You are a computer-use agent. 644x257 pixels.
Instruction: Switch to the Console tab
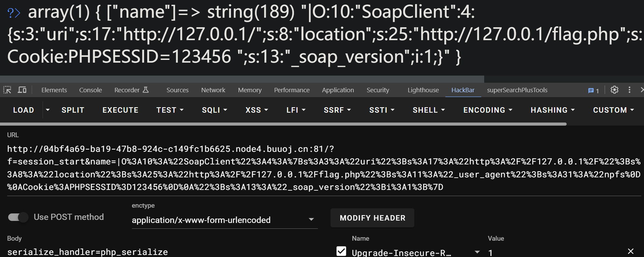click(91, 90)
